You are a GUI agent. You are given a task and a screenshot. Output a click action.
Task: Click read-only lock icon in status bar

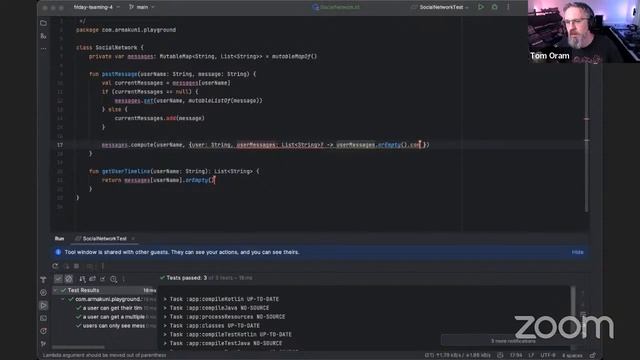(593, 355)
